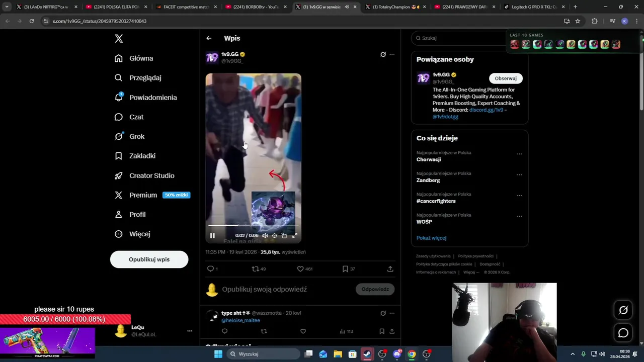Like the main post (461)
The width and height of the screenshot is (644, 362).
[x=305, y=269]
